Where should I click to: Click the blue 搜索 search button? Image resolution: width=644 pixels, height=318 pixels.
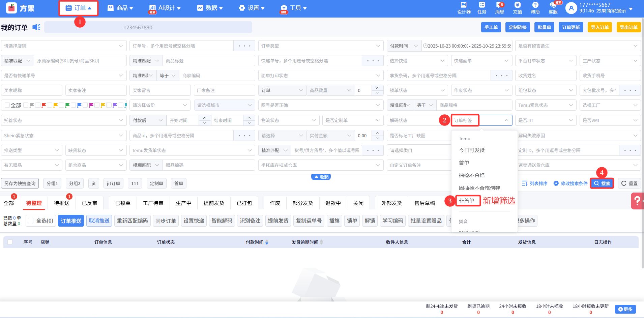(x=602, y=183)
